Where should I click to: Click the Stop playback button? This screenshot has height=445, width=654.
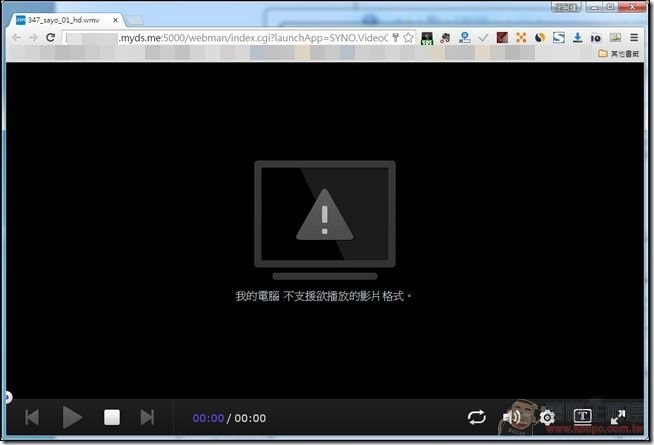112,417
